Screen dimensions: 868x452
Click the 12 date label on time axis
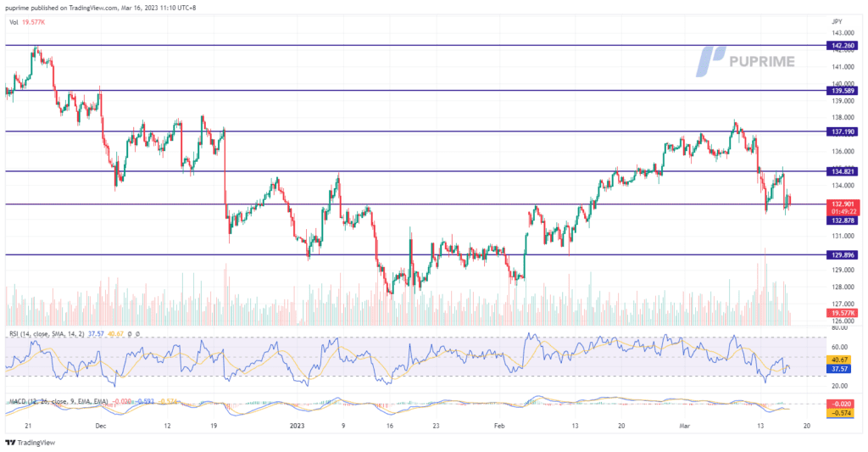tap(168, 426)
